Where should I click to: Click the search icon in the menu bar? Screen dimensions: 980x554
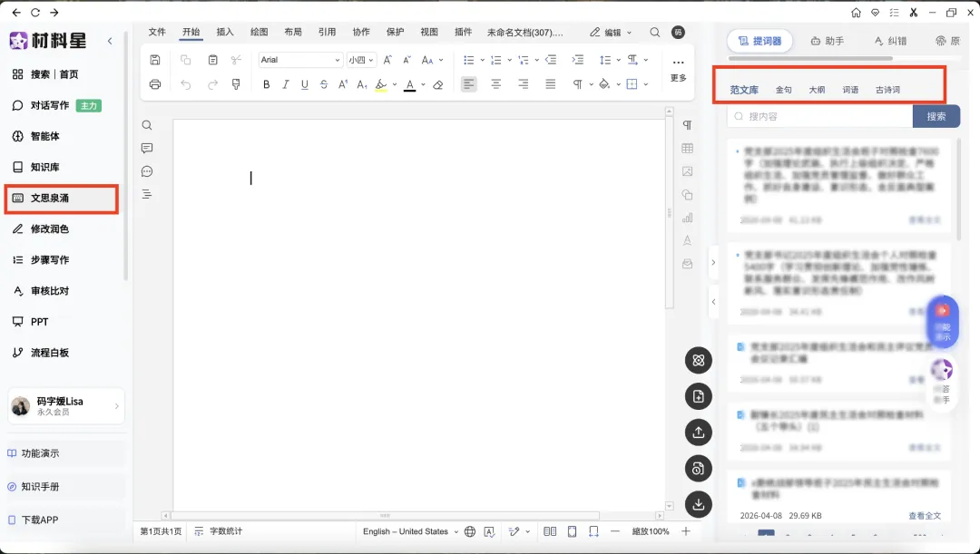click(x=654, y=33)
